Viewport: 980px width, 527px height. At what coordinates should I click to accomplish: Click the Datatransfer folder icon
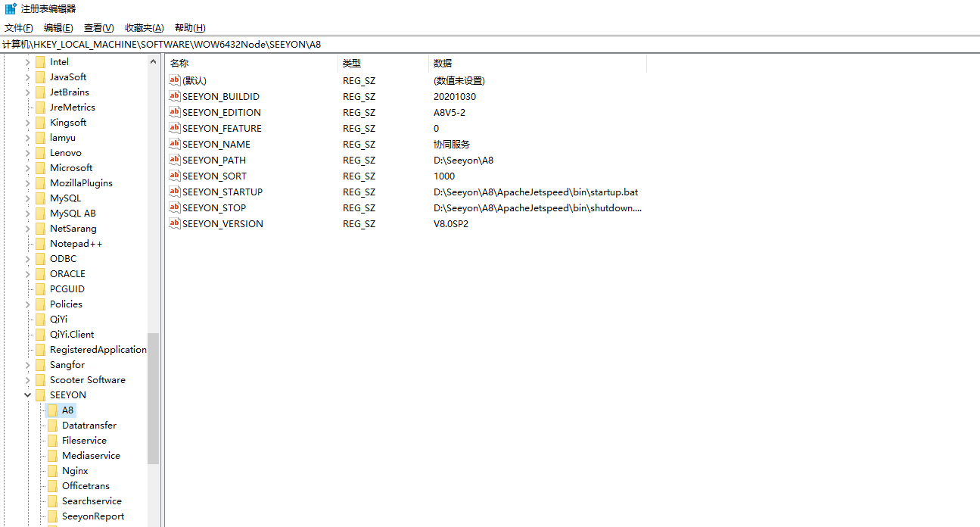[x=53, y=426]
